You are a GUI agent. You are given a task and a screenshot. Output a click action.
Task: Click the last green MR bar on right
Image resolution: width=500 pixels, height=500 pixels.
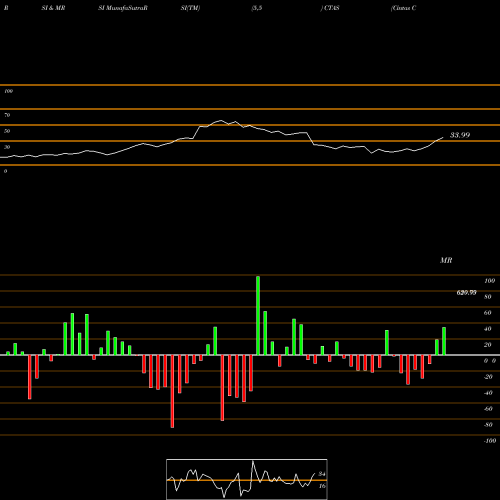(x=444, y=341)
